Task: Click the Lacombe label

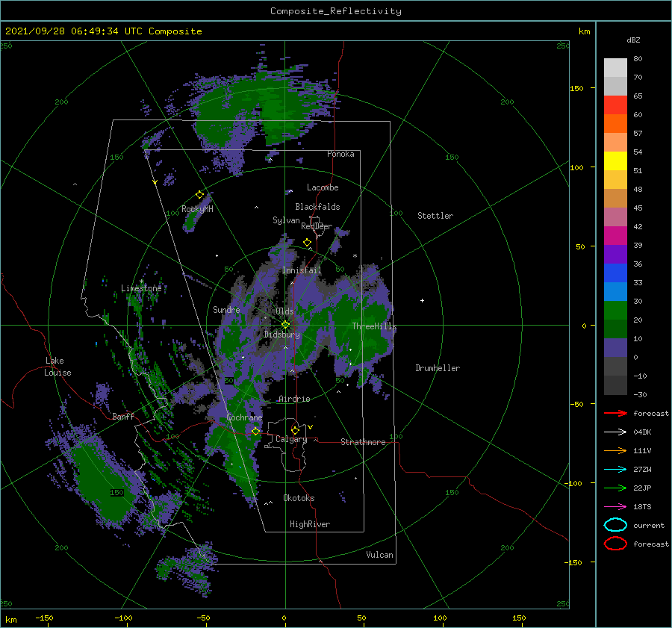Action: pos(323,187)
